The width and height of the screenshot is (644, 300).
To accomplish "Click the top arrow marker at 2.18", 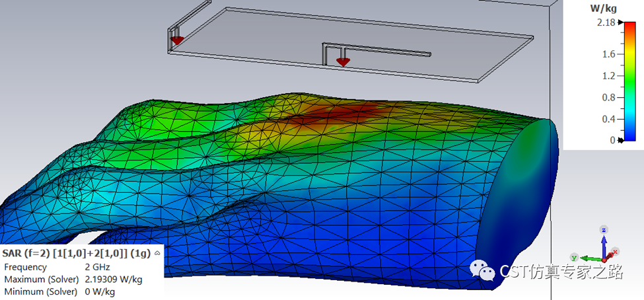I will point(621,22).
